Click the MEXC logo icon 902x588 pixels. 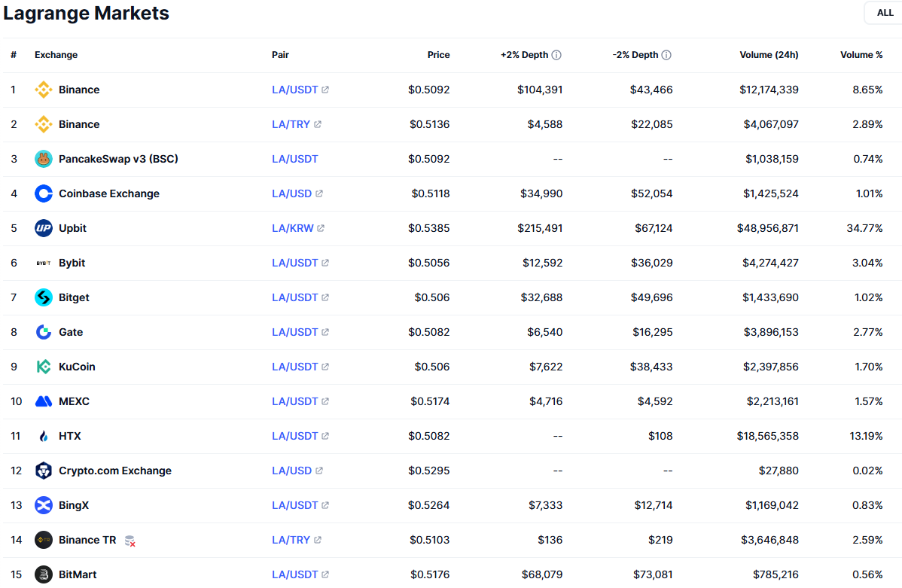coord(43,401)
